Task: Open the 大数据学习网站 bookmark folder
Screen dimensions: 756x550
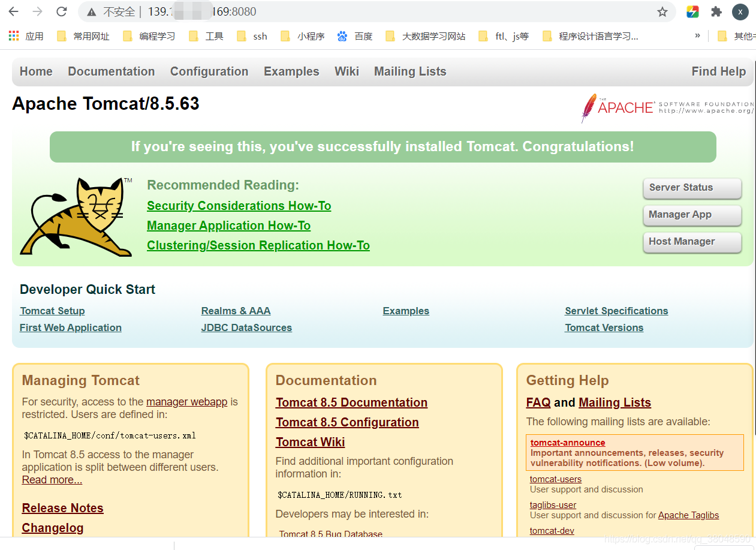Action: 426,36
